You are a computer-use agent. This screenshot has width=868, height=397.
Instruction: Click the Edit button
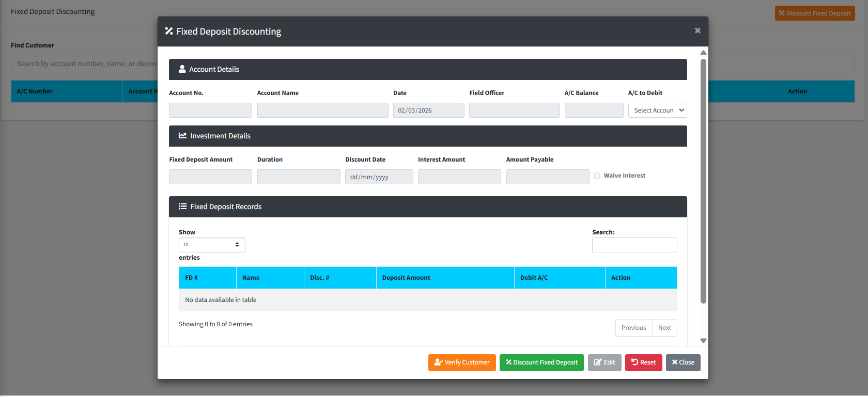pyautogui.click(x=604, y=362)
